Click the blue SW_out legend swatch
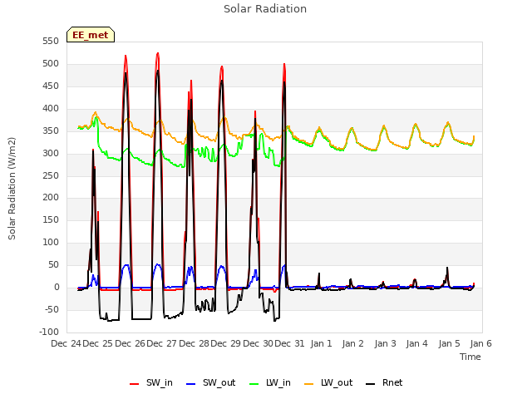The image size is (532, 399). (191, 384)
